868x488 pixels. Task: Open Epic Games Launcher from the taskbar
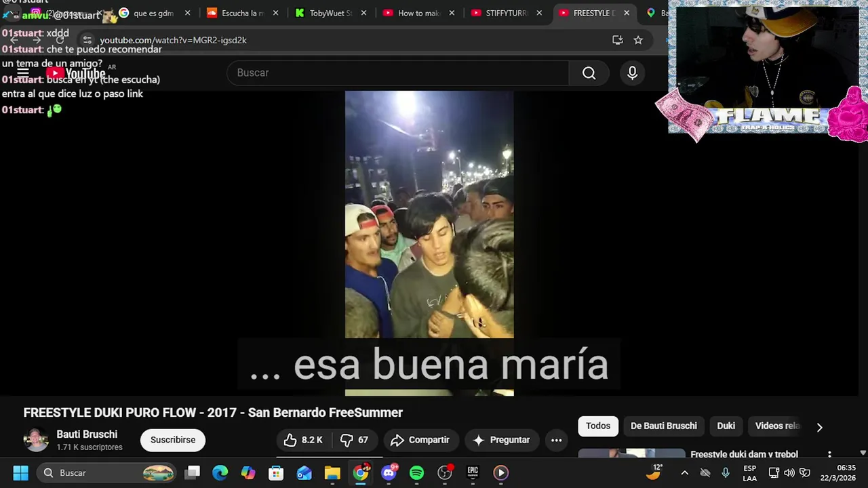pos(473,472)
